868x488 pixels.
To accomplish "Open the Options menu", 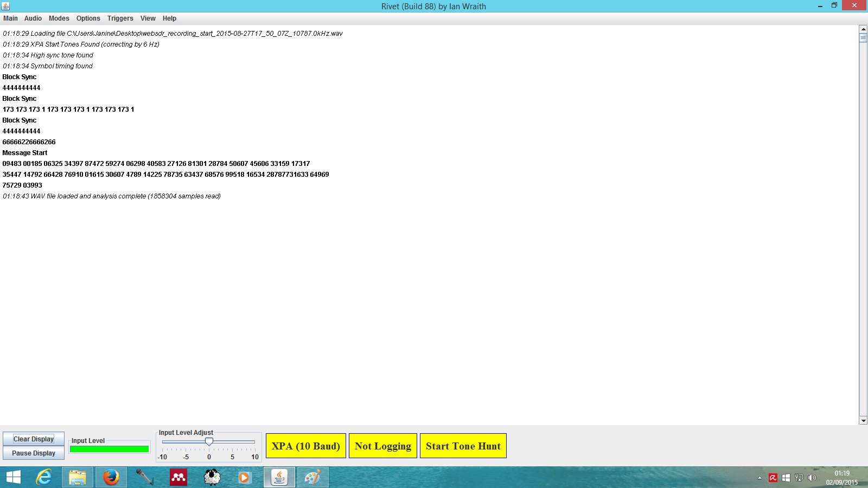I will (88, 18).
